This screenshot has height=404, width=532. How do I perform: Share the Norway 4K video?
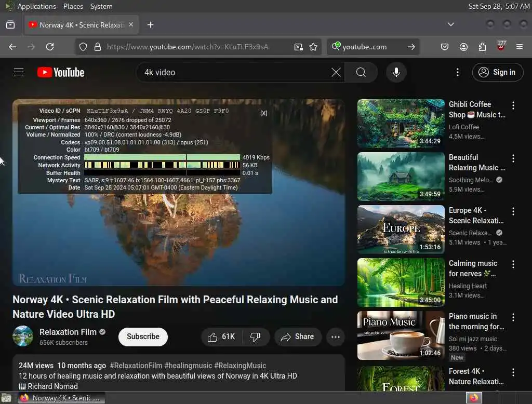click(x=298, y=337)
